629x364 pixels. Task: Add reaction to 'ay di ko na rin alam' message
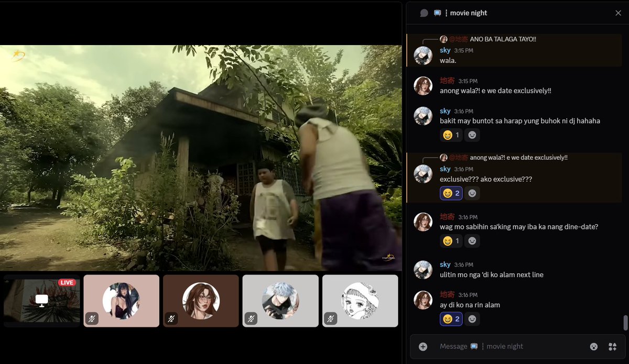472,318
